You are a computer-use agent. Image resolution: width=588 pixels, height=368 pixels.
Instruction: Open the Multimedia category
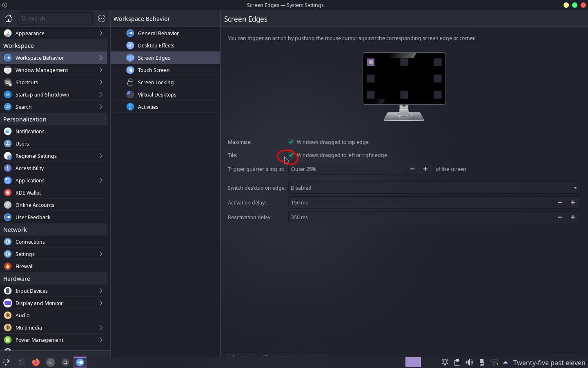53,328
